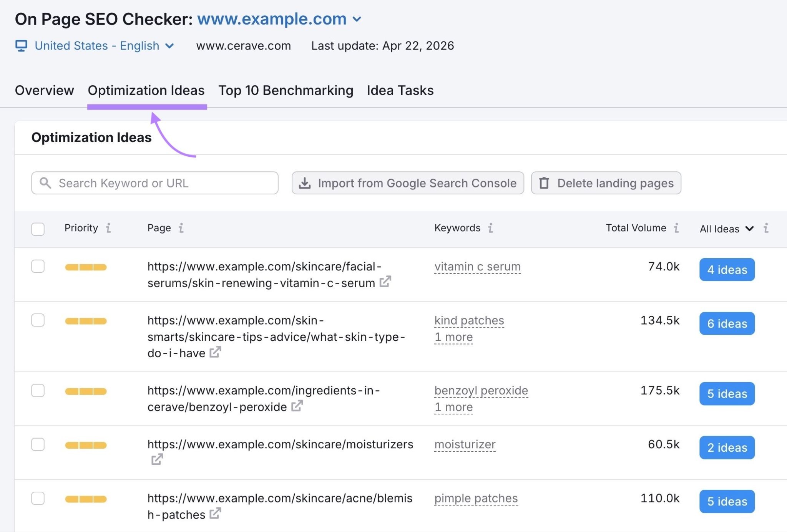Toggle the select-all checkbox in table header
The image size is (787, 532).
[38, 229]
